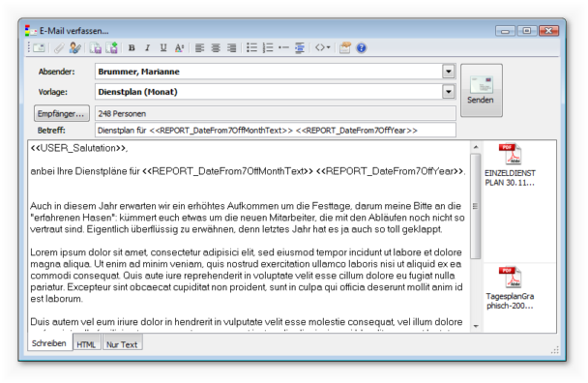The image size is (588, 383).
Task: Insert a horizontal line
Action: click(x=284, y=48)
